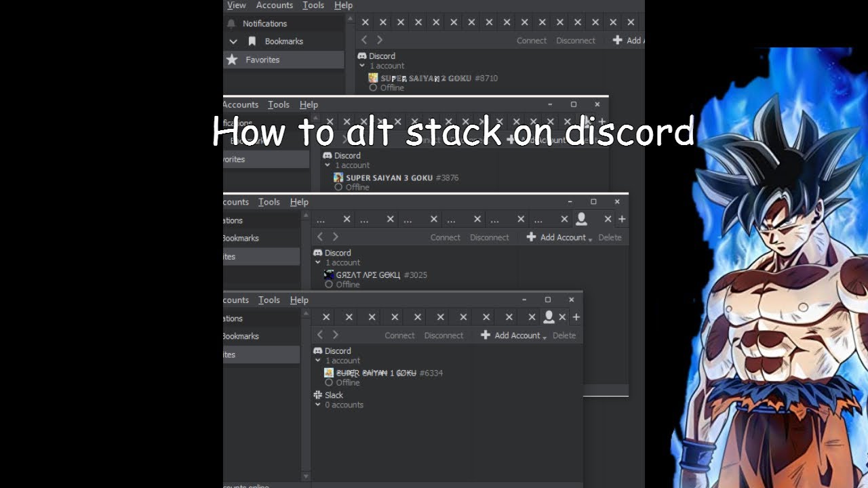Click Delete in SUPER SAIYAN 1 GOKU window
Viewport: 868px width, 488px height.
click(x=564, y=336)
